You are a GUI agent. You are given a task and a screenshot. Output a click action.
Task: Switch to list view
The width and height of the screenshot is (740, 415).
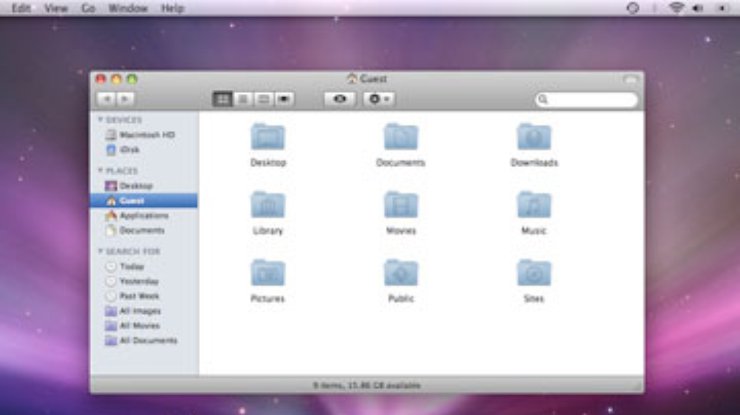pyautogui.click(x=243, y=99)
